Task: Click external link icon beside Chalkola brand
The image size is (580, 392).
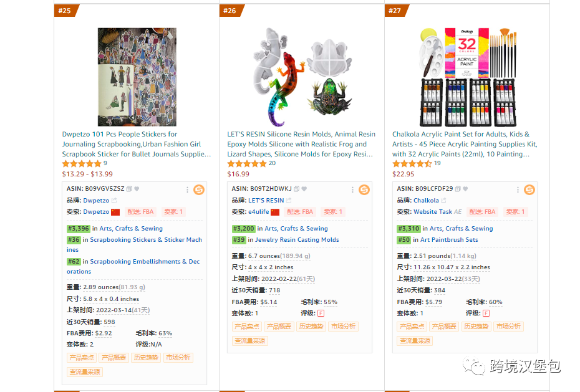Action: (x=443, y=200)
